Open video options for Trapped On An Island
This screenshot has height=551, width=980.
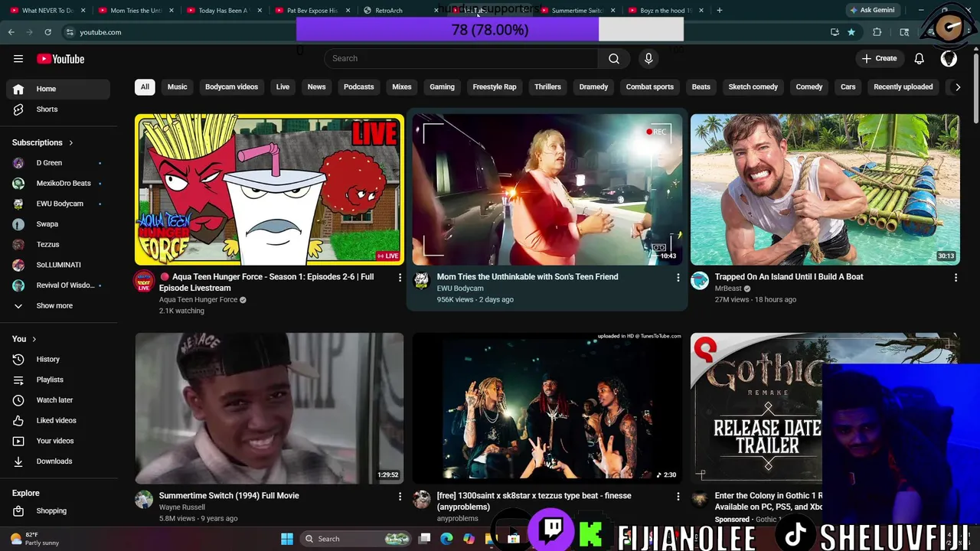[x=955, y=278]
